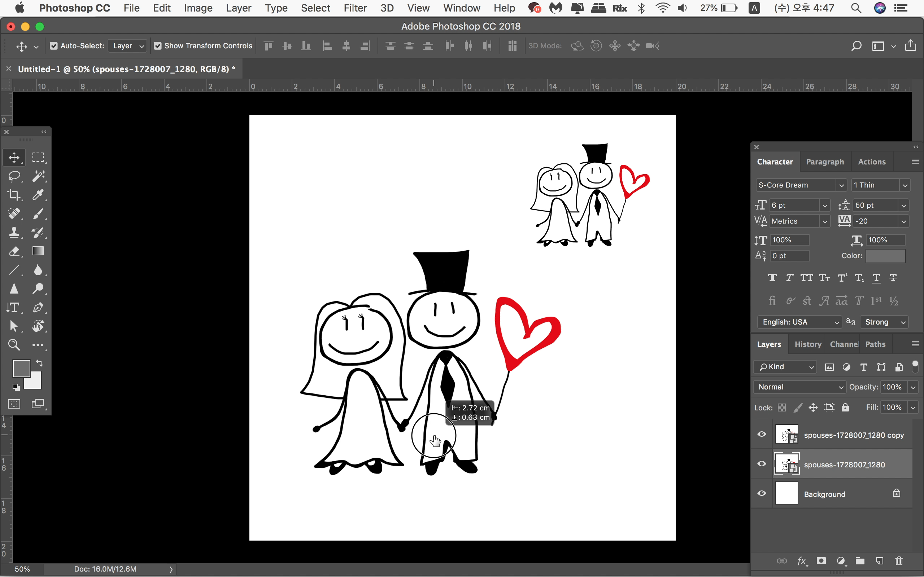Select the Magic Wand tool
Screen dimensions: 924x577
click(x=38, y=176)
